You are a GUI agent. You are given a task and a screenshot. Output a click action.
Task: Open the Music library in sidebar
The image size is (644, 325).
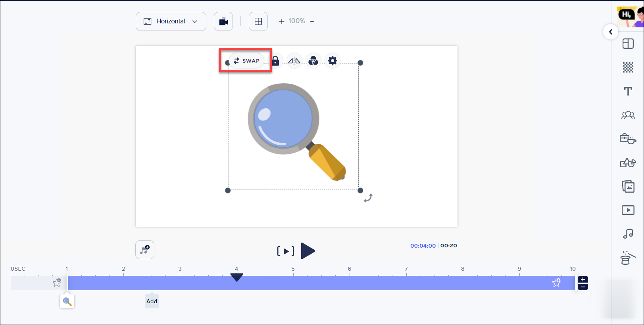pyautogui.click(x=628, y=234)
